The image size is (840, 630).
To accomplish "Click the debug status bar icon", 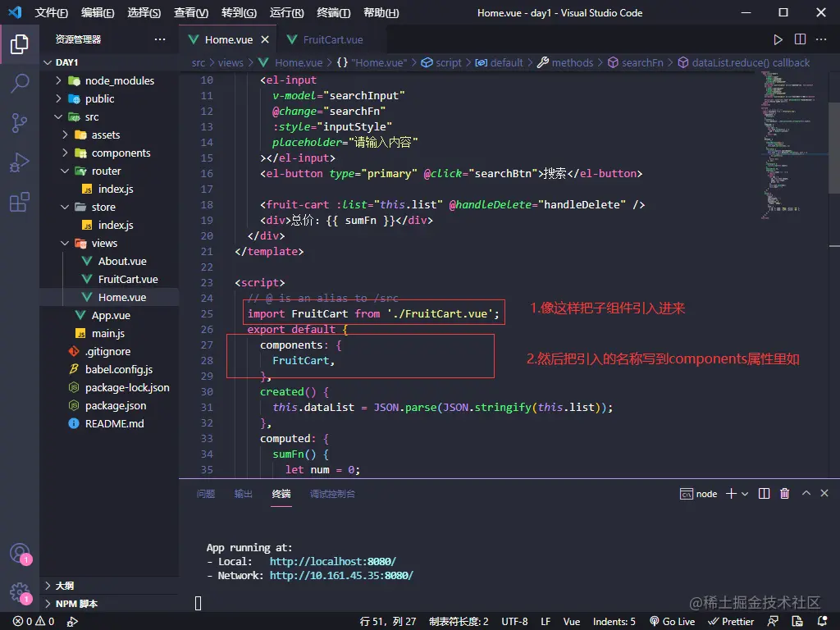I will 72,622.
